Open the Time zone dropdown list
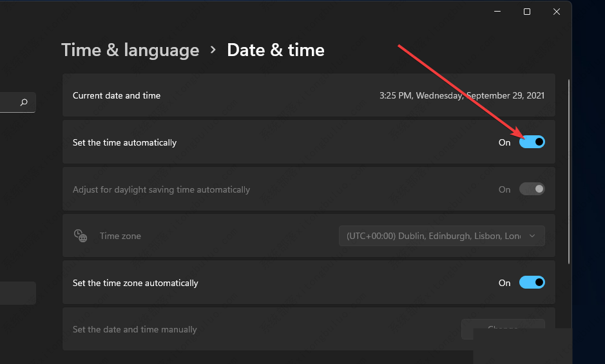The image size is (605, 364). point(441,236)
